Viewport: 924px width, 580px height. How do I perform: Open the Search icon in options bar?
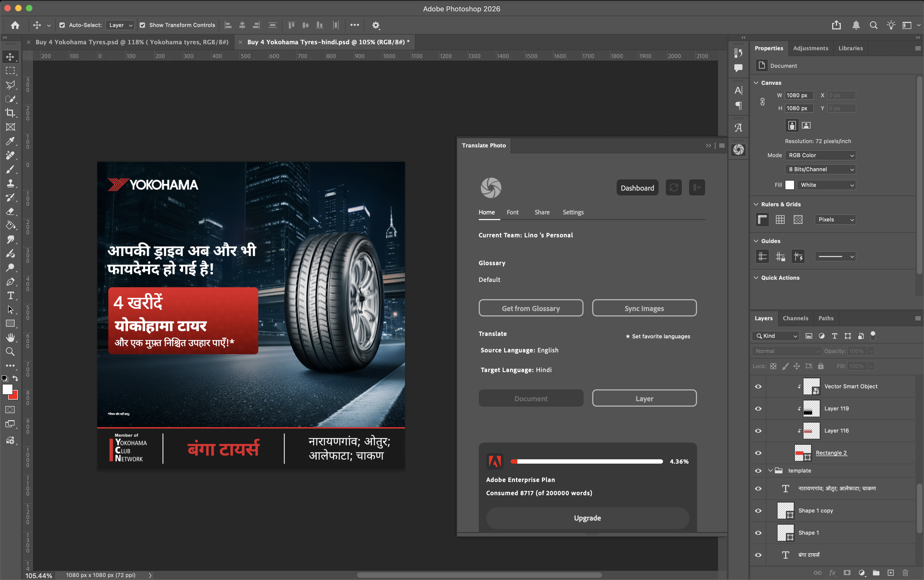[x=874, y=25]
